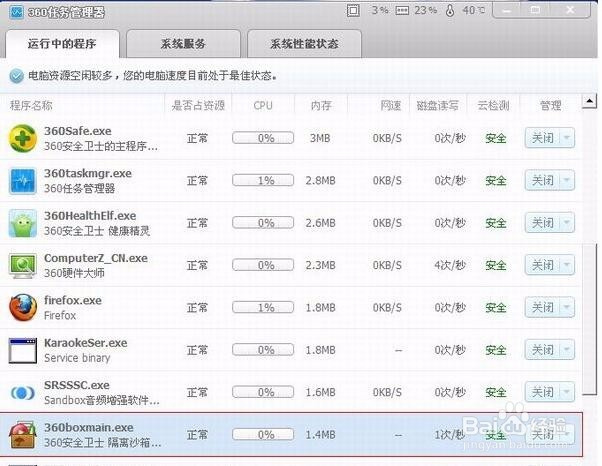Viewport: 602px width, 466px height.
Task: Expand the dropdown arrow beside 360Safe.exe 关闭
Action: point(567,138)
